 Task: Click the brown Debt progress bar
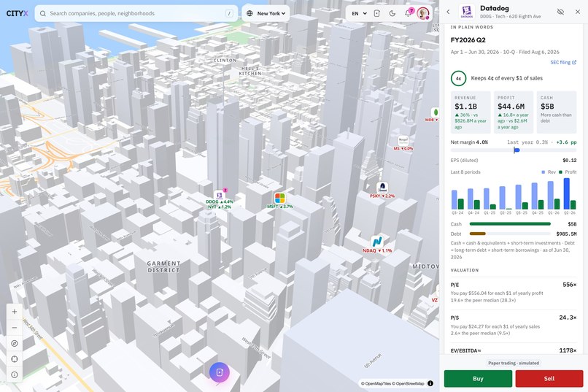pos(478,234)
